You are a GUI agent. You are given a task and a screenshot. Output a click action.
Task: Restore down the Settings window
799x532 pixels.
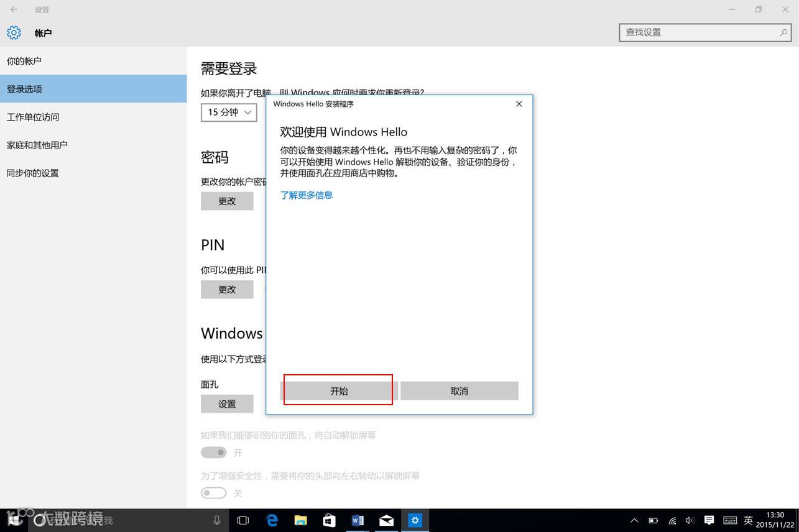pyautogui.click(x=759, y=9)
